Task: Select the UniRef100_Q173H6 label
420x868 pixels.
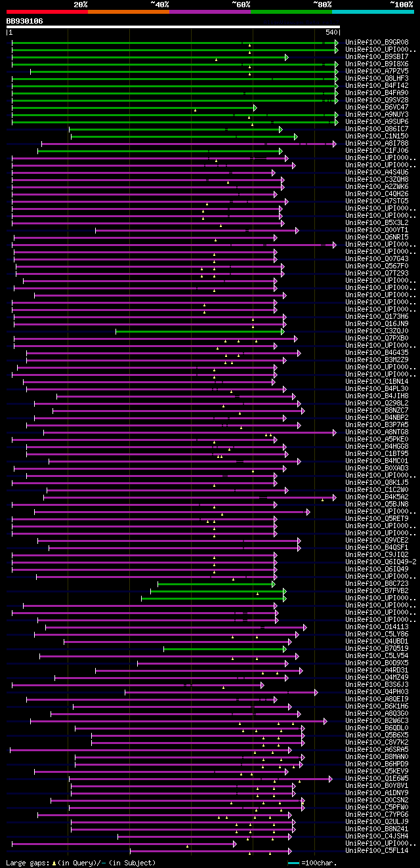Action: (x=377, y=316)
